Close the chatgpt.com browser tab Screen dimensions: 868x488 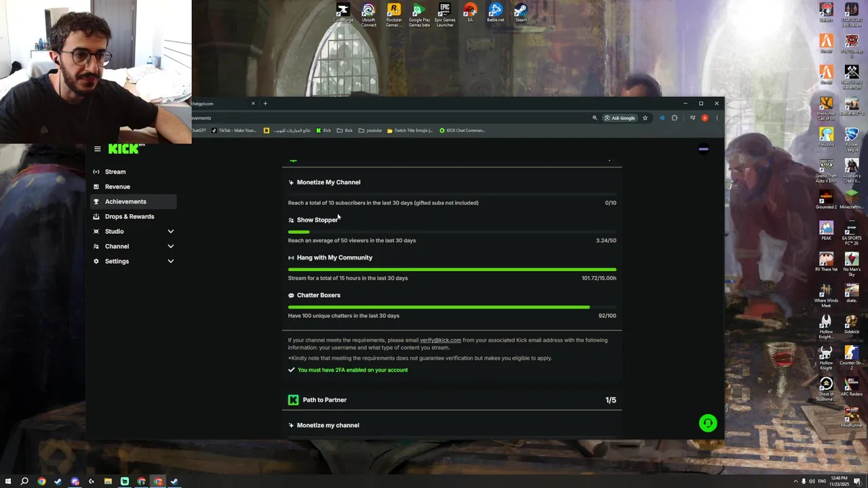tap(253, 104)
